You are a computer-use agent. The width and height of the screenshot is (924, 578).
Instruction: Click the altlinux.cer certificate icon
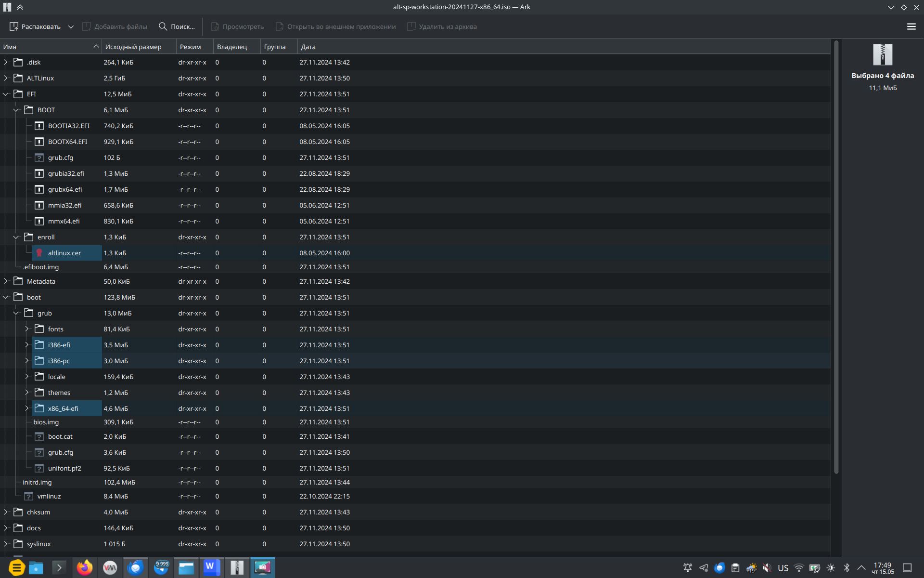pos(39,253)
